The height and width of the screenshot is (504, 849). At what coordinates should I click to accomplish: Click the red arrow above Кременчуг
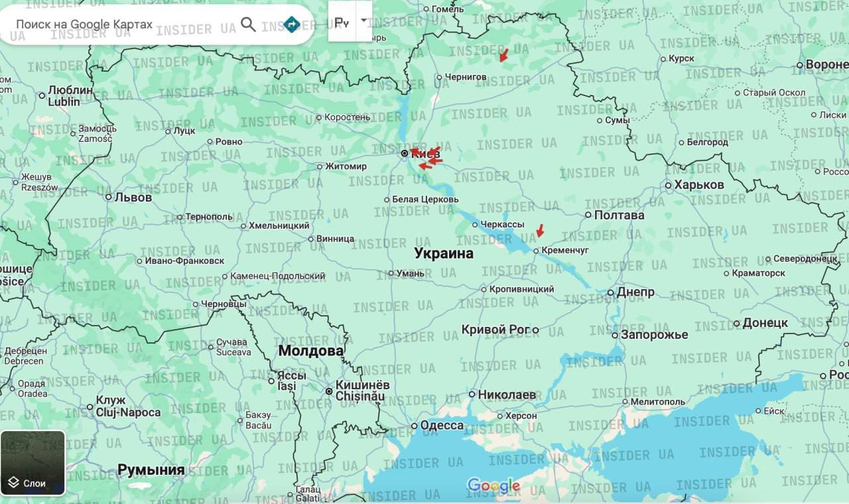(540, 231)
